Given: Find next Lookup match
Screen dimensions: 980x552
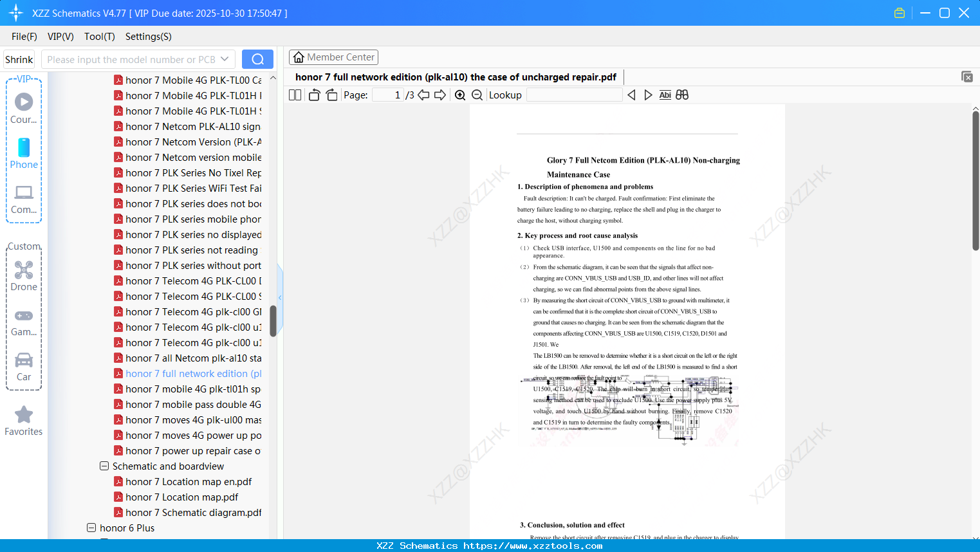Looking at the screenshot, I should pyautogui.click(x=648, y=95).
